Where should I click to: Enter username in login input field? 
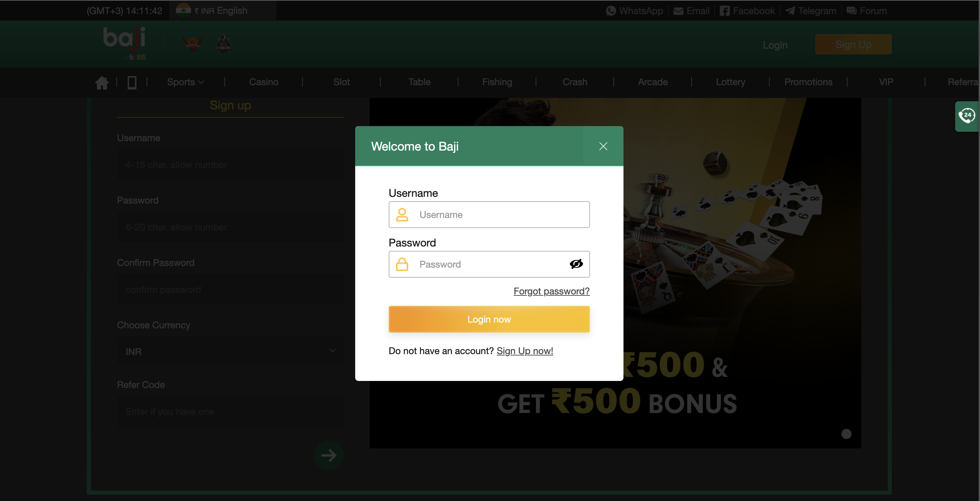pyautogui.click(x=489, y=214)
